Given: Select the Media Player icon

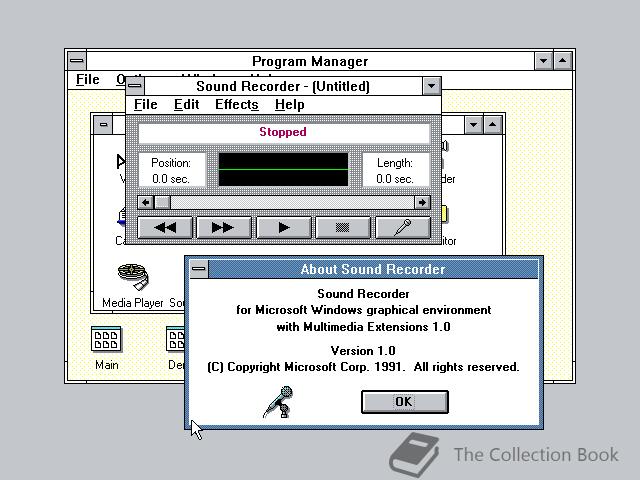Looking at the screenshot, I should [x=133, y=276].
